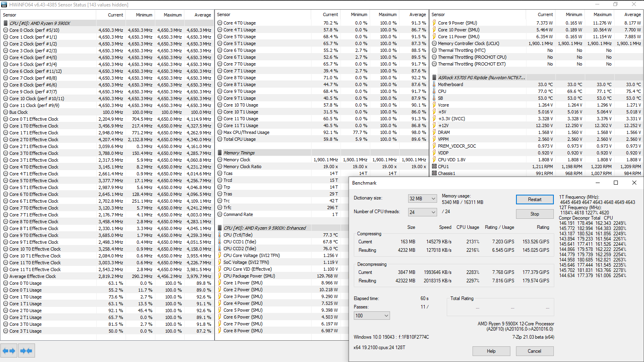Select the Thermal Throttling (PROCHOT EXT) row

[537, 64]
